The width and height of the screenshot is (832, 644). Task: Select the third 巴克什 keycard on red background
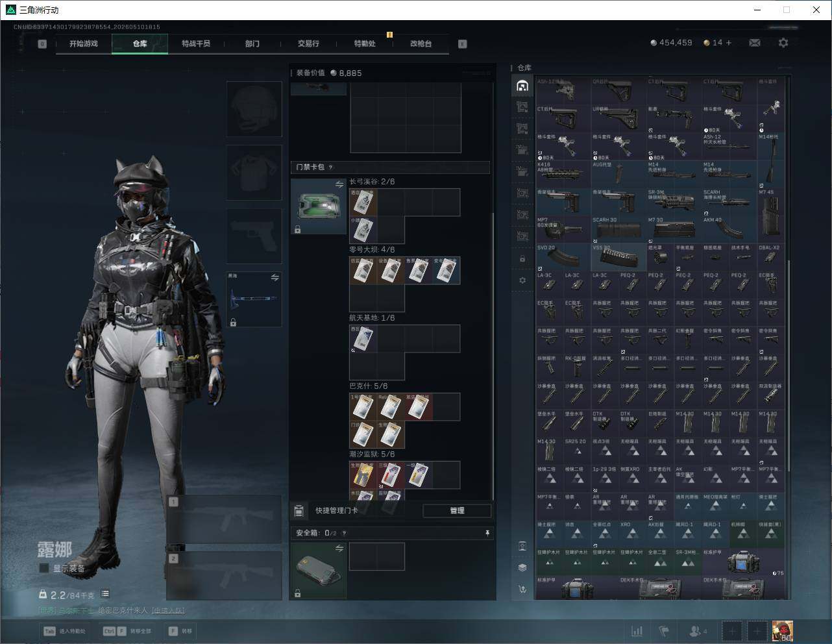419,407
